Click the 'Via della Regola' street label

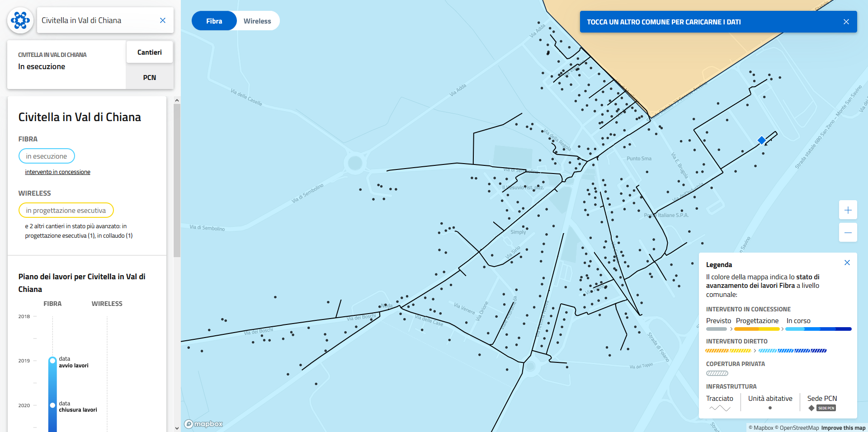pyautogui.click(x=557, y=140)
